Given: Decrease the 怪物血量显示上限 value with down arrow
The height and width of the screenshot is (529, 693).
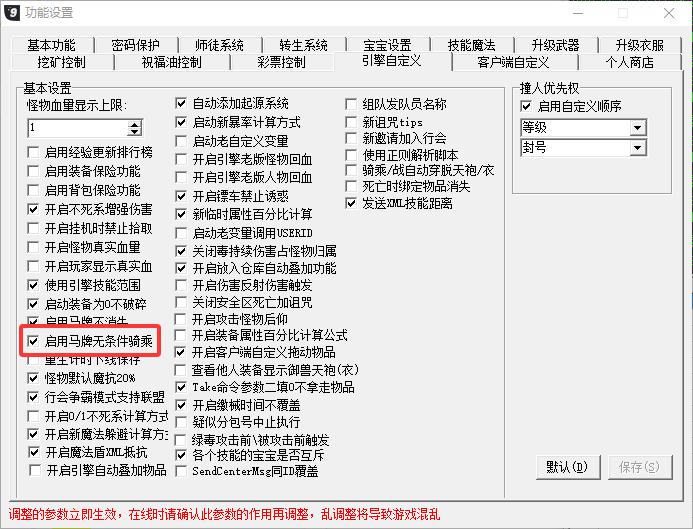Looking at the screenshot, I should (x=134, y=132).
